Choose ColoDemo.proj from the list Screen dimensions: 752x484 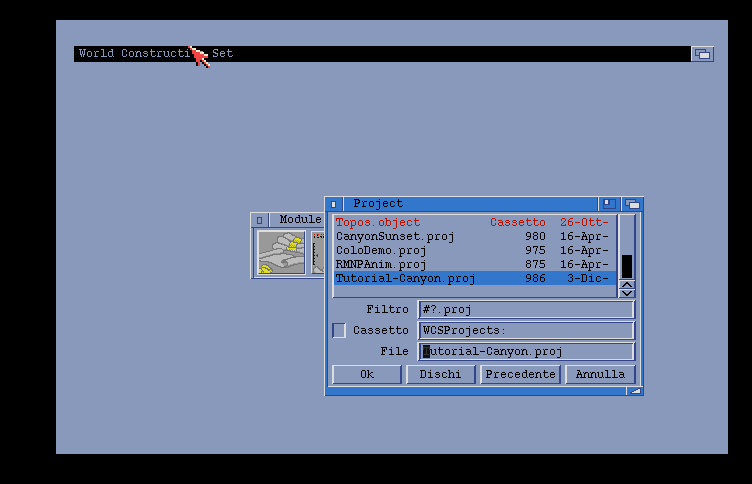pyautogui.click(x=381, y=250)
